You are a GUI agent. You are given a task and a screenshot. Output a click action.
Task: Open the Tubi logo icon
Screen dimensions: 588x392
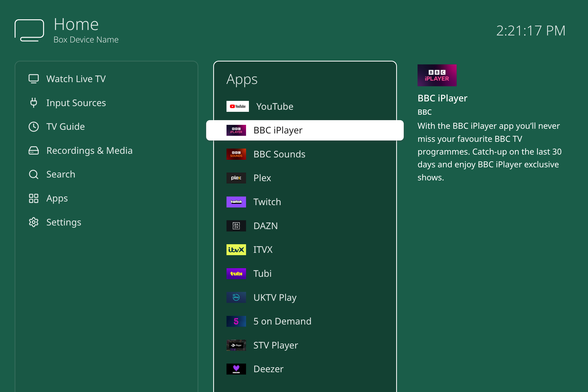(236, 274)
